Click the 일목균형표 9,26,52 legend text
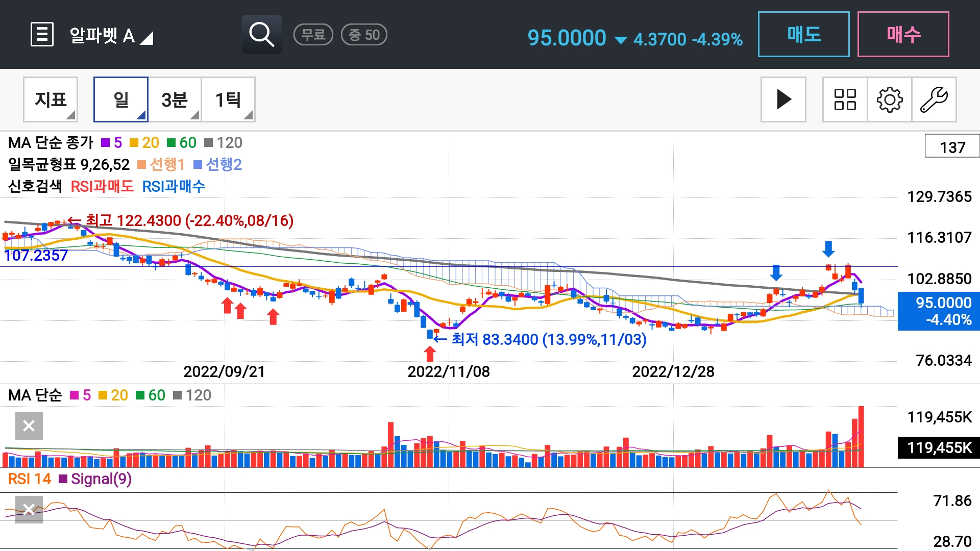Image resolution: width=980 pixels, height=551 pixels. (69, 165)
